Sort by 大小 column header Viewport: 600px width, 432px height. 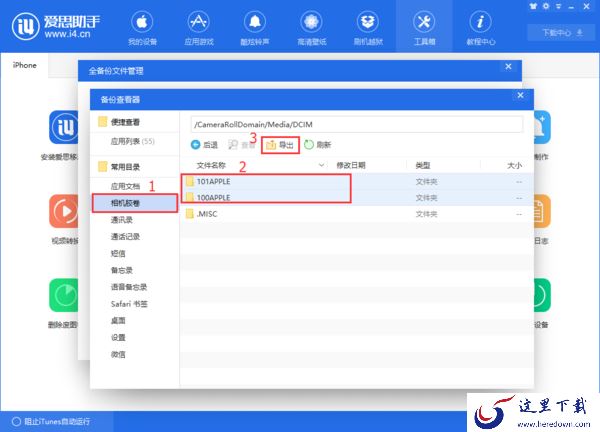514,165
